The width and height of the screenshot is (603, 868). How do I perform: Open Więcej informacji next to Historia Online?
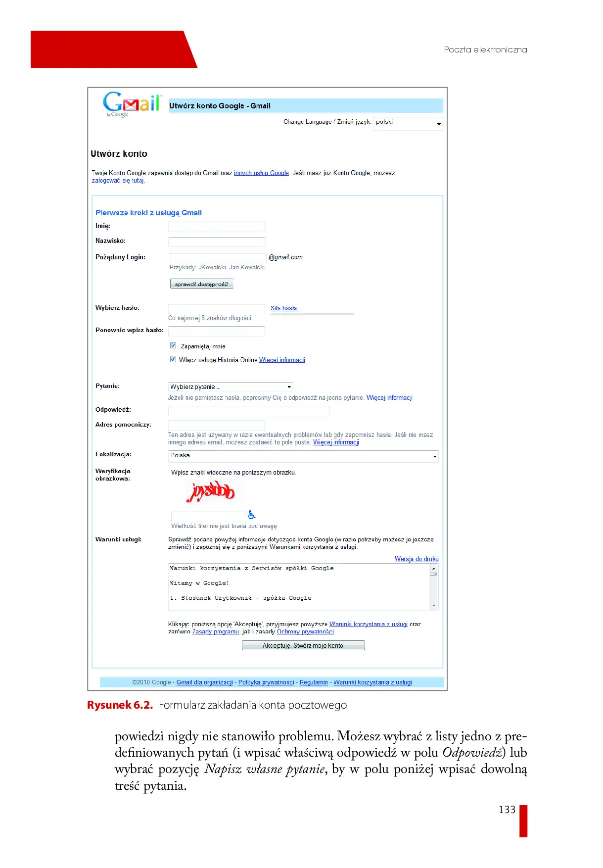pyautogui.click(x=282, y=360)
